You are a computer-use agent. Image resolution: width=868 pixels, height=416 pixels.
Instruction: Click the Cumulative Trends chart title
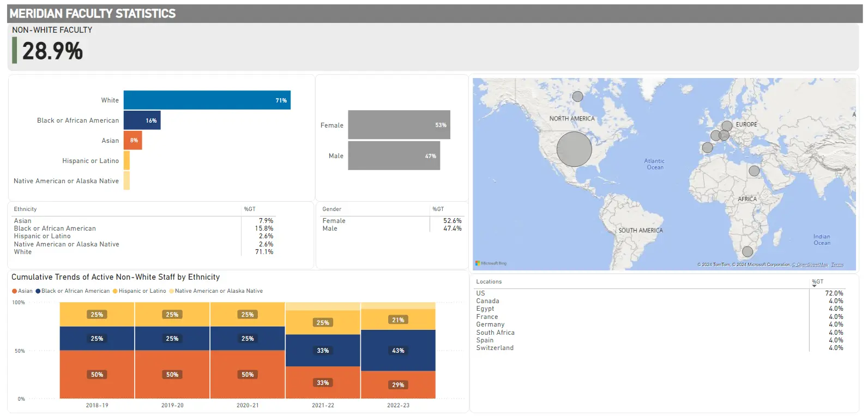[x=116, y=277]
